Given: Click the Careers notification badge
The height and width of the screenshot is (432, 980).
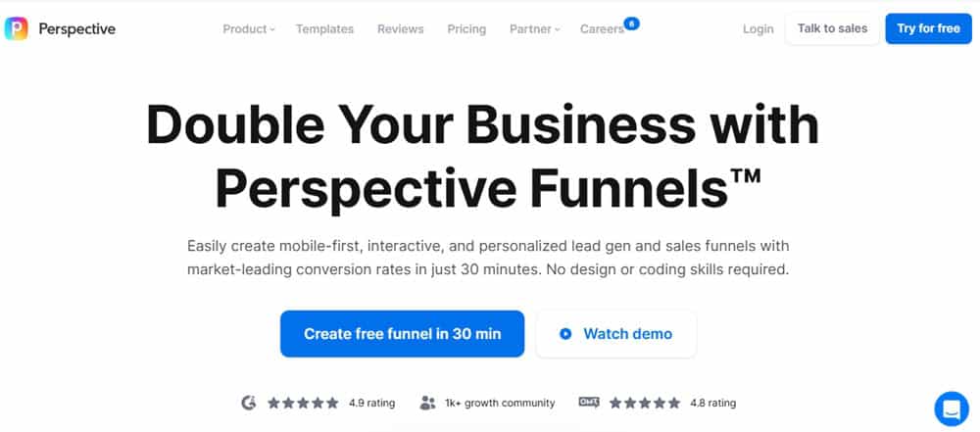Looking at the screenshot, I should (x=632, y=24).
